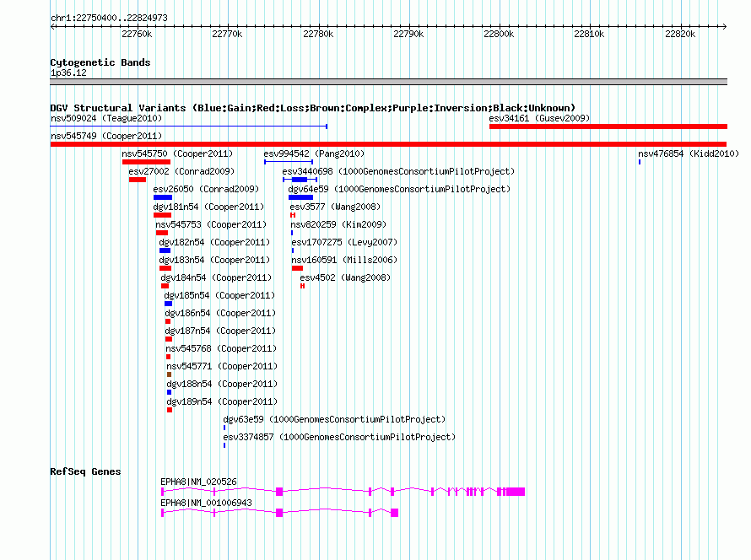The image size is (751, 560).
Task: Click nsv545768 (Cooper2011) label
Action: (221, 348)
